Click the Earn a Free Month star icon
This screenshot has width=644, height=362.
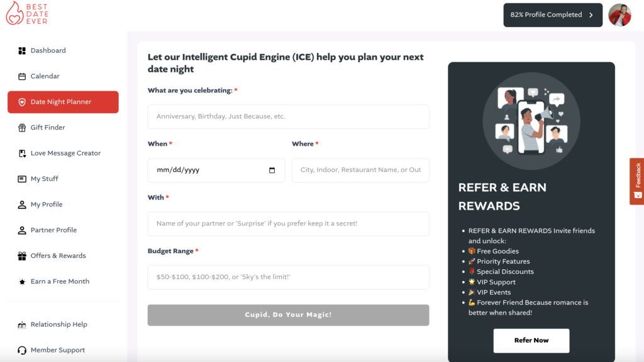[x=22, y=281]
